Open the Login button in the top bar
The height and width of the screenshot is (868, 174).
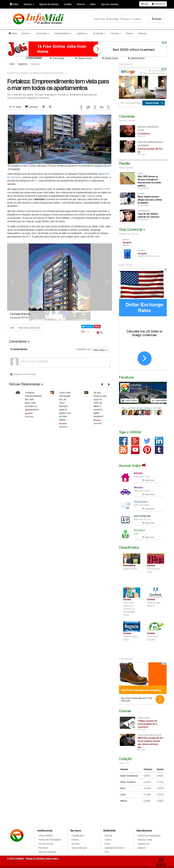tap(144, 4)
